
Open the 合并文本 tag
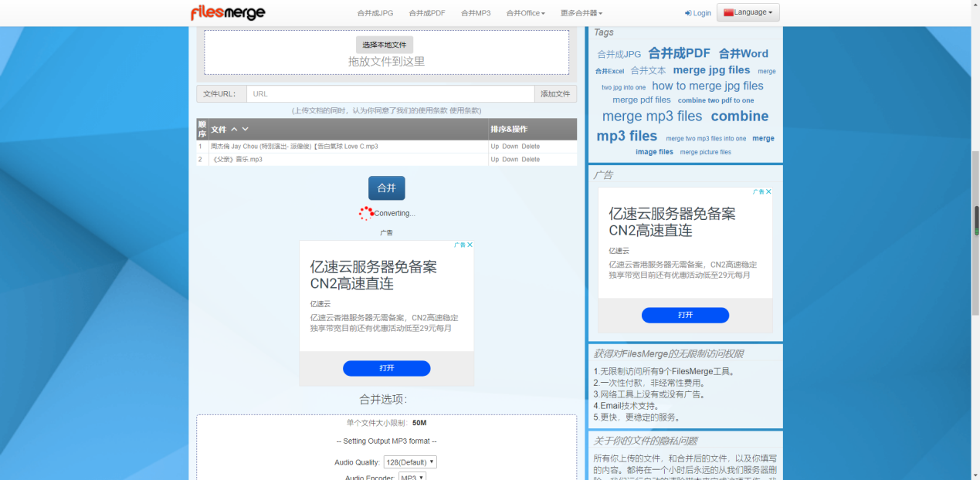point(648,71)
